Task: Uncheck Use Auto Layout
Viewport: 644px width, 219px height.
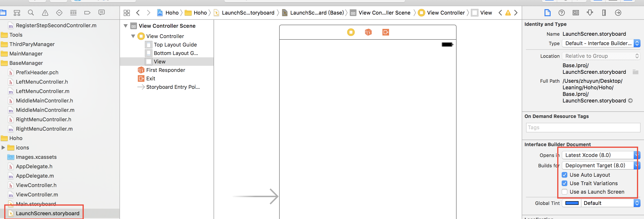Action: pyautogui.click(x=564, y=175)
